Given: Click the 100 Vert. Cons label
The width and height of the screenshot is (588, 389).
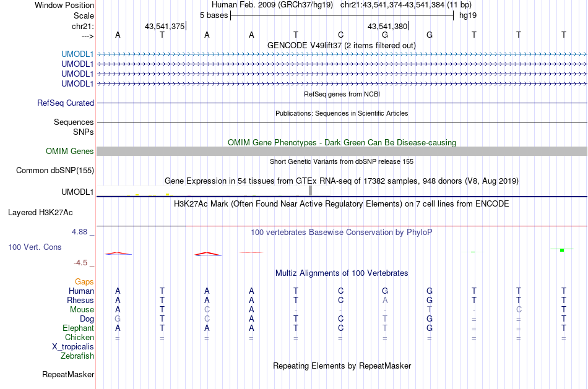Looking at the screenshot, I should (x=35, y=247).
